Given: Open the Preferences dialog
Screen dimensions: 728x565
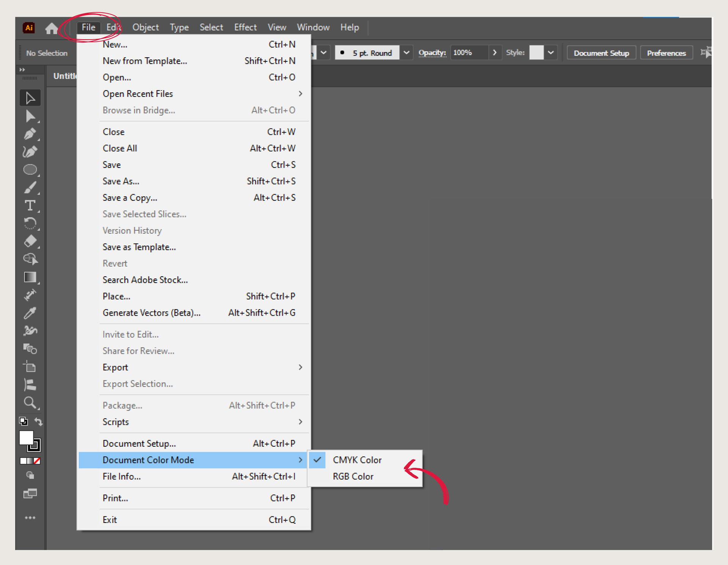Looking at the screenshot, I should pos(666,53).
